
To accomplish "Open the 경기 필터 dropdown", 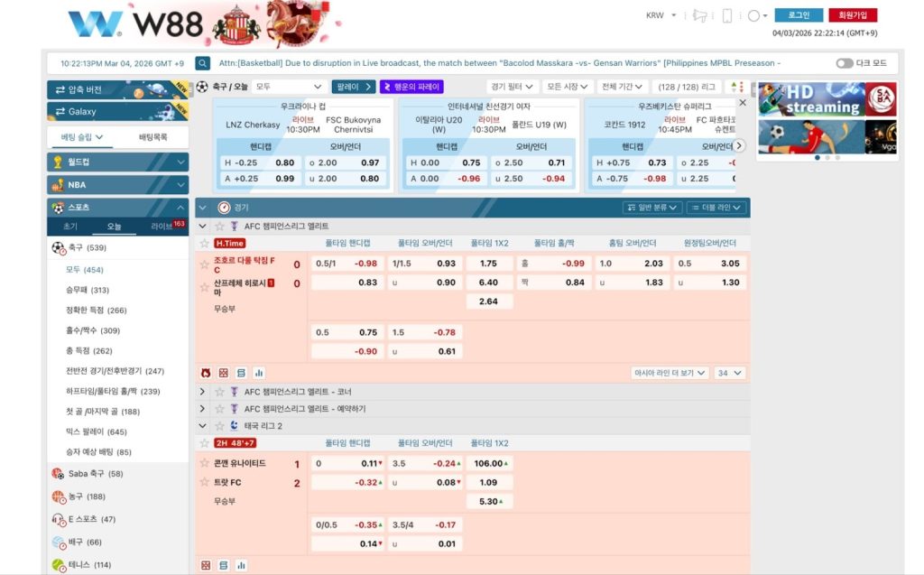I will (x=512, y=87).
